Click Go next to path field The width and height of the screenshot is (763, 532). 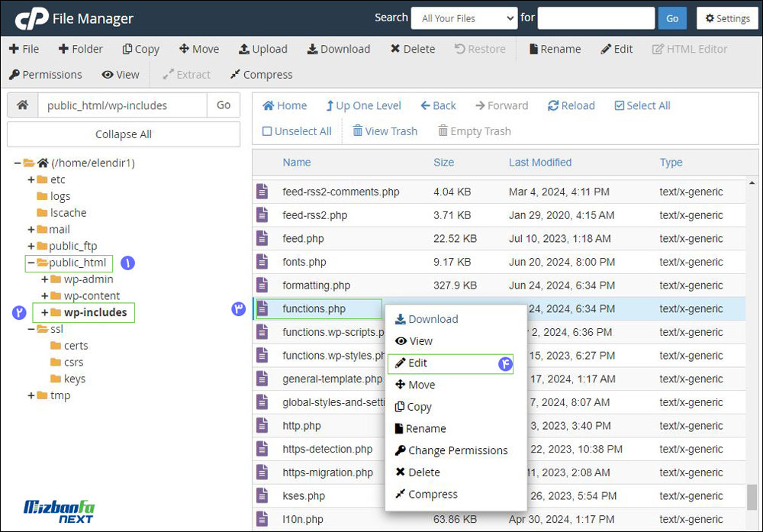tap(224, 105)
